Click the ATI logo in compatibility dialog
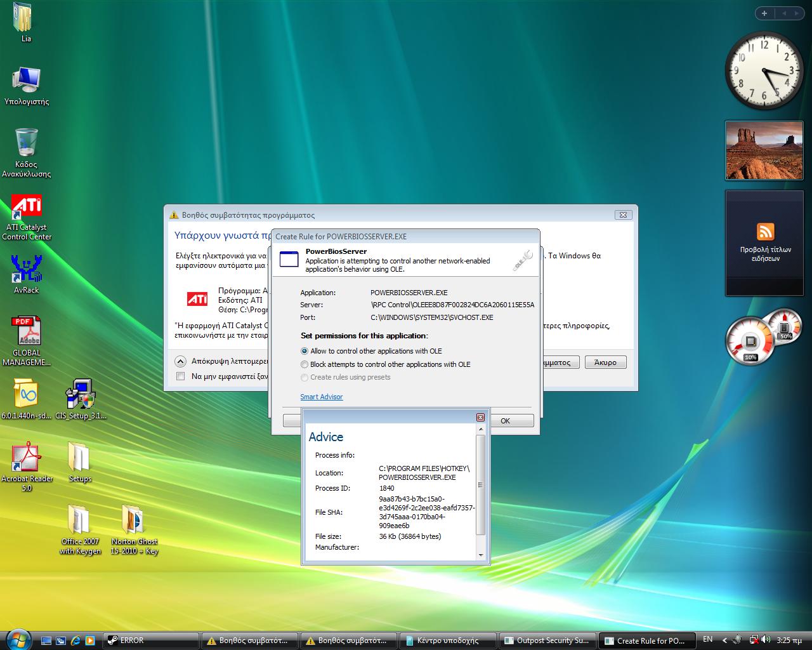 click(x=197, y=298)
